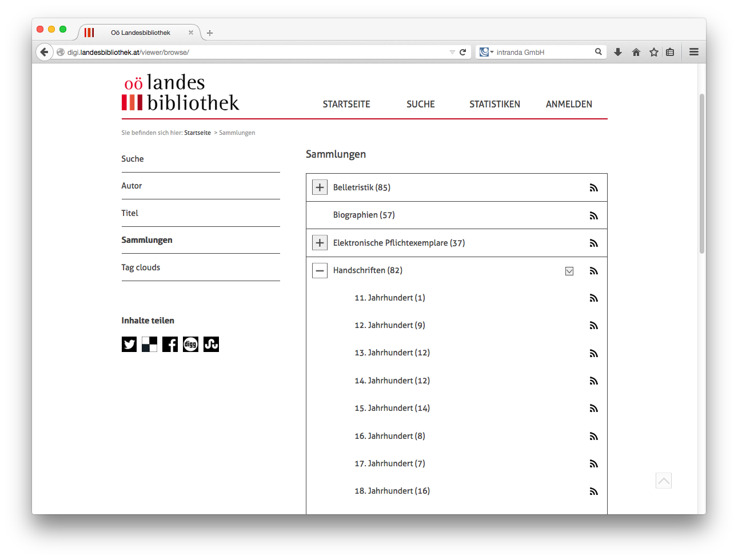Click the browser address bar
Screen dimensions: 738x560
257,52
